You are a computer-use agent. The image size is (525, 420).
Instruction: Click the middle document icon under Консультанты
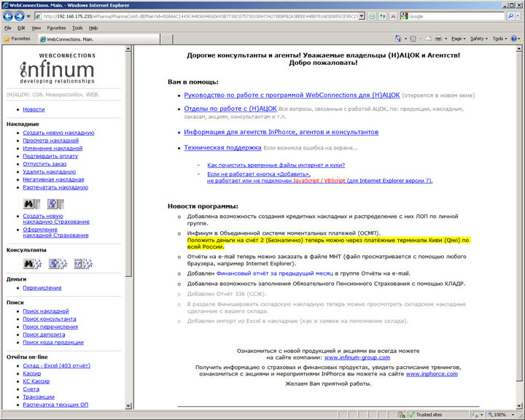pos(58,263)
